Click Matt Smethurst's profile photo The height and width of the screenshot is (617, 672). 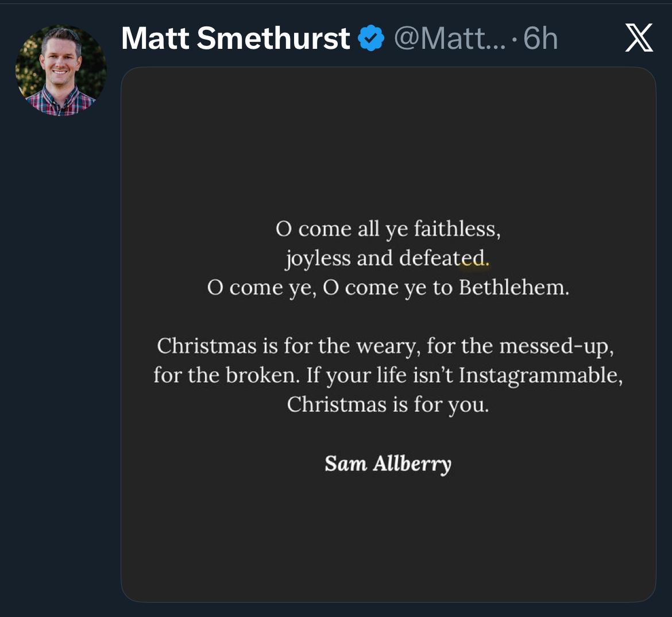pos(61,71)
